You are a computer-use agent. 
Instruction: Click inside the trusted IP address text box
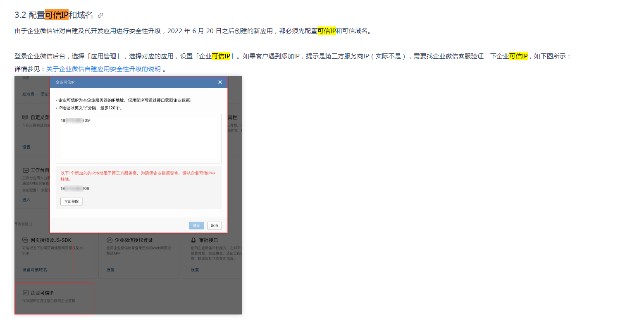click(139, 139)
